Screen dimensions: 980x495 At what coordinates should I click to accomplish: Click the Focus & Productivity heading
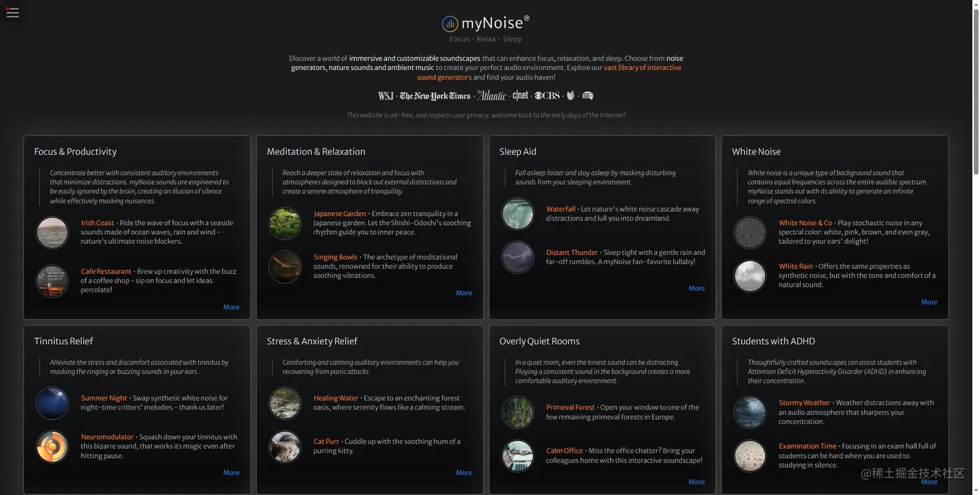75,151
